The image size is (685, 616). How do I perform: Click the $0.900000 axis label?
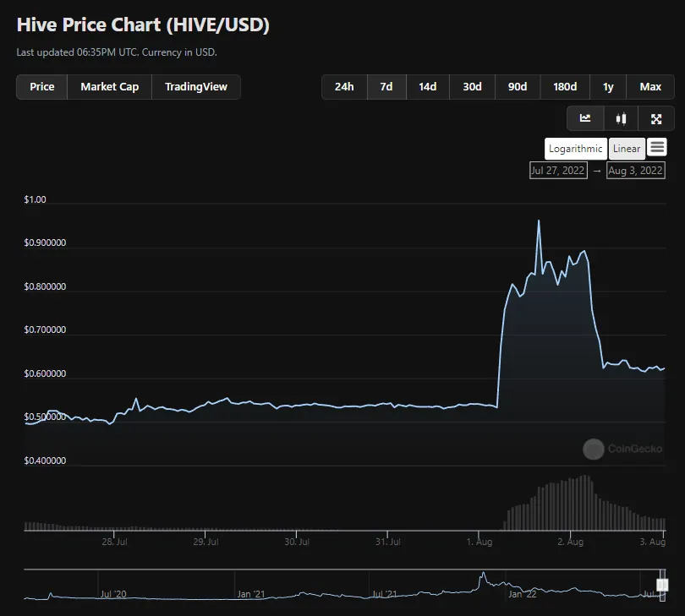(45, 243)
